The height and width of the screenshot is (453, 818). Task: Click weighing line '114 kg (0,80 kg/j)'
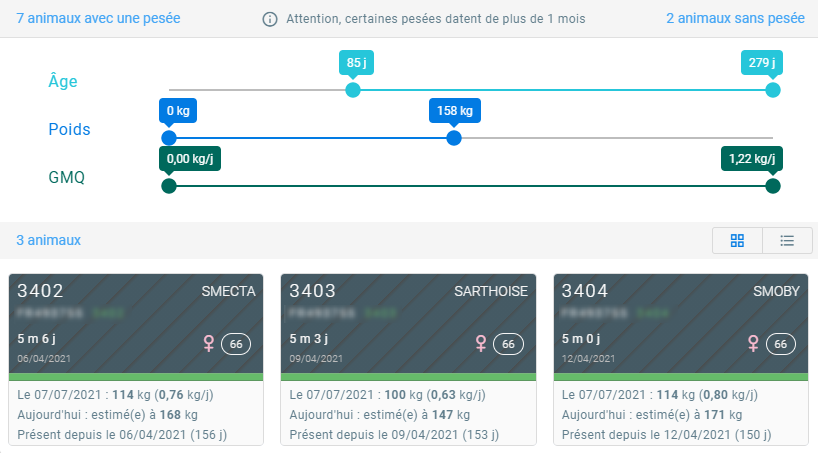point(660,395)
